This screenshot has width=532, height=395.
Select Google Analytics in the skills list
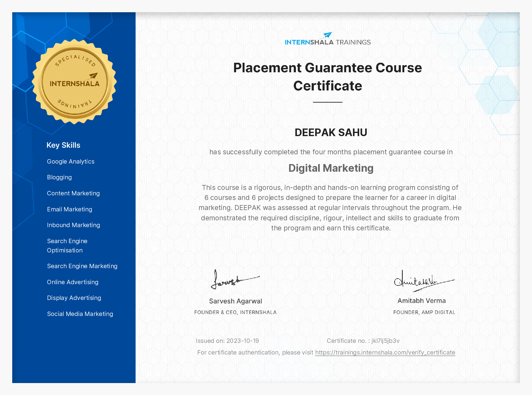[71, 161]
